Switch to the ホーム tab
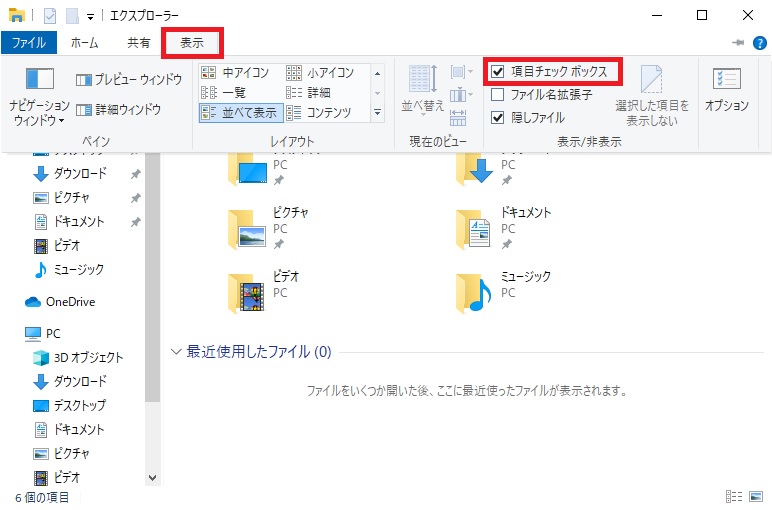This screenshot has height=510, width=772. (84, 43)
